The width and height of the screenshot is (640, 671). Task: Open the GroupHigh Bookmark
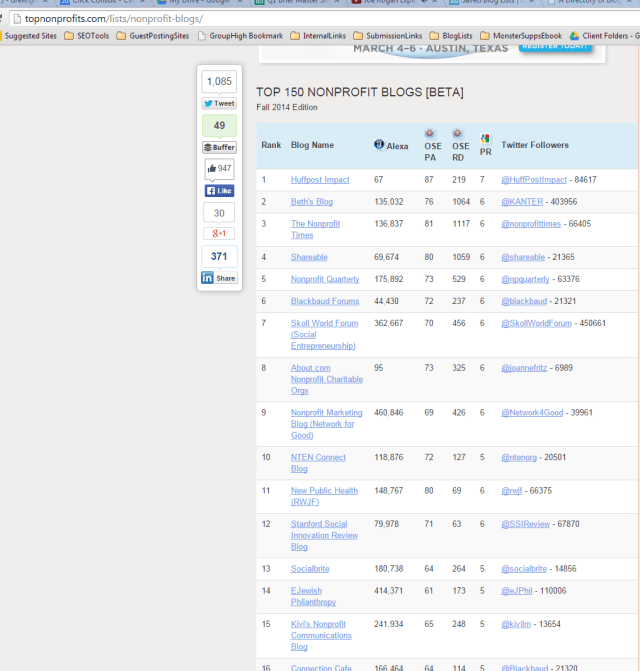pyautogui.click(x=240, y=35)
